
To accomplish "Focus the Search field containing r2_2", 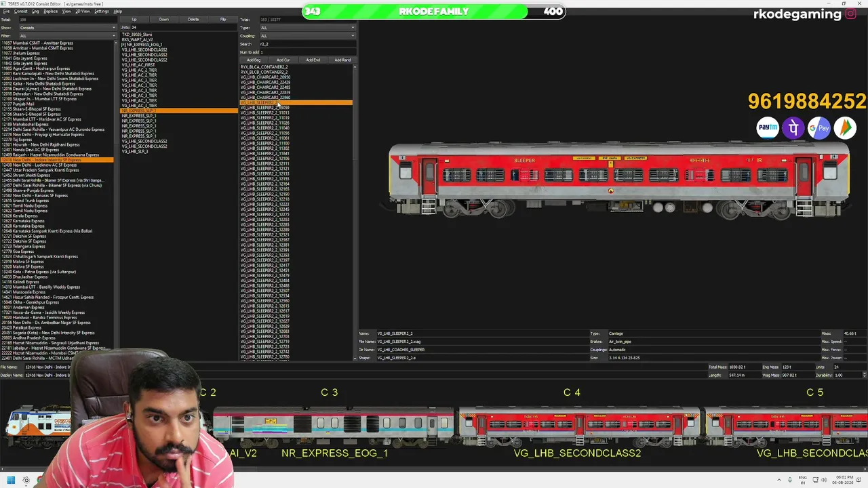I will pyautogui.click(x=307, y=44).
